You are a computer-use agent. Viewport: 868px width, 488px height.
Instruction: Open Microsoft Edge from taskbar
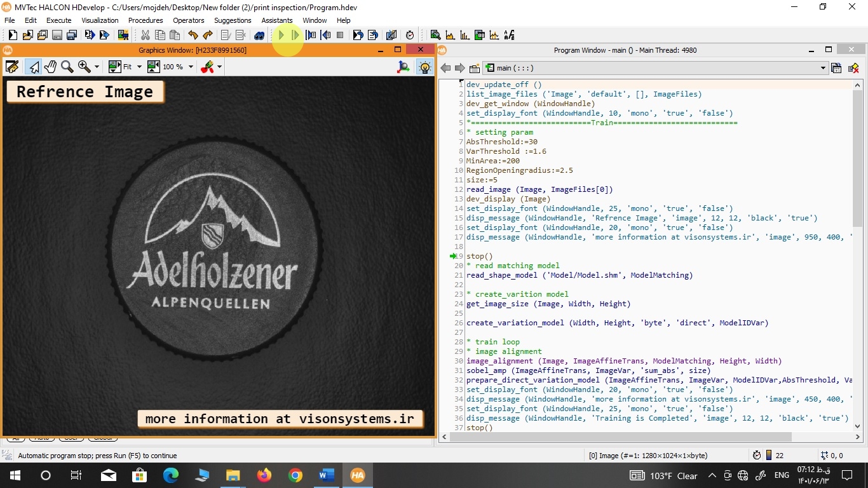[171, 475]
